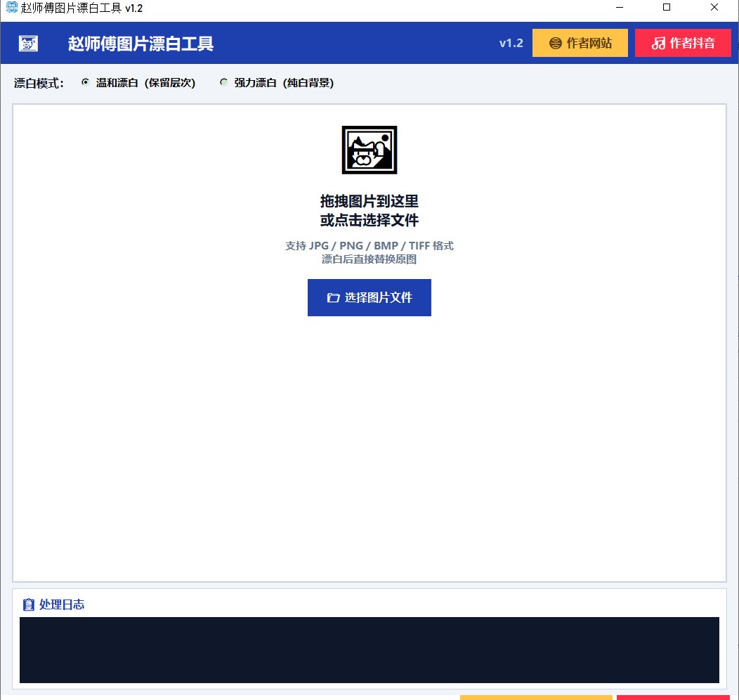Click the title bar app icon
The image size is (739, 700).
click(x=11, y=7)
